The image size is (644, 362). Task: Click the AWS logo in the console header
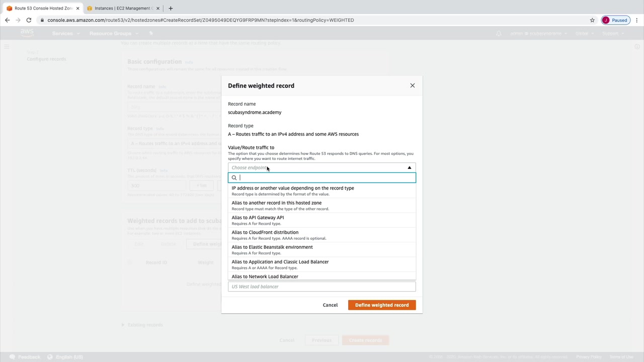27,33
